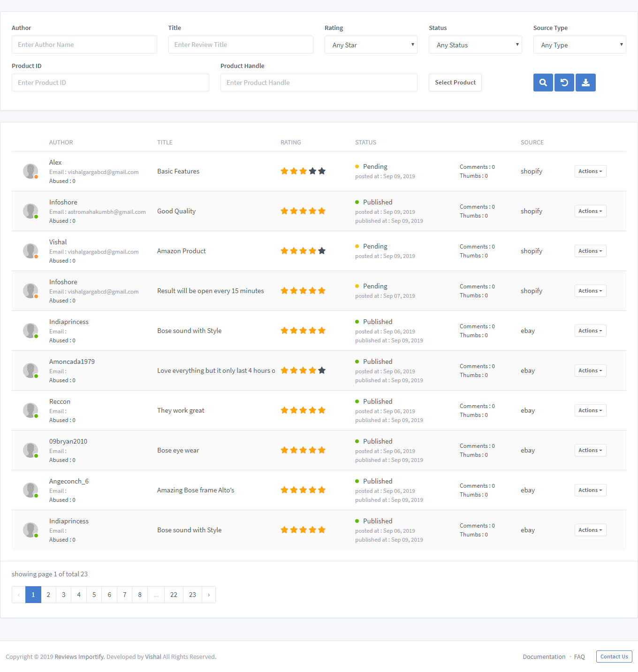Focus the Enter Product ID field
638x672 pixels.
coord(110,83)
